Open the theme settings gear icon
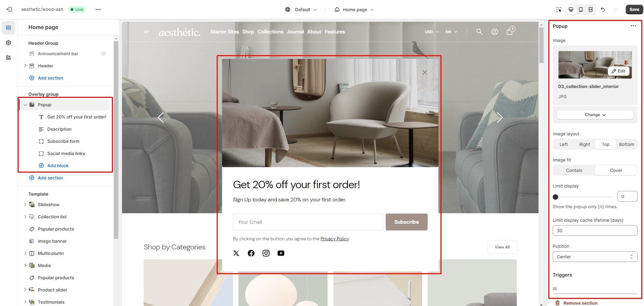 (x=8, y=43)
